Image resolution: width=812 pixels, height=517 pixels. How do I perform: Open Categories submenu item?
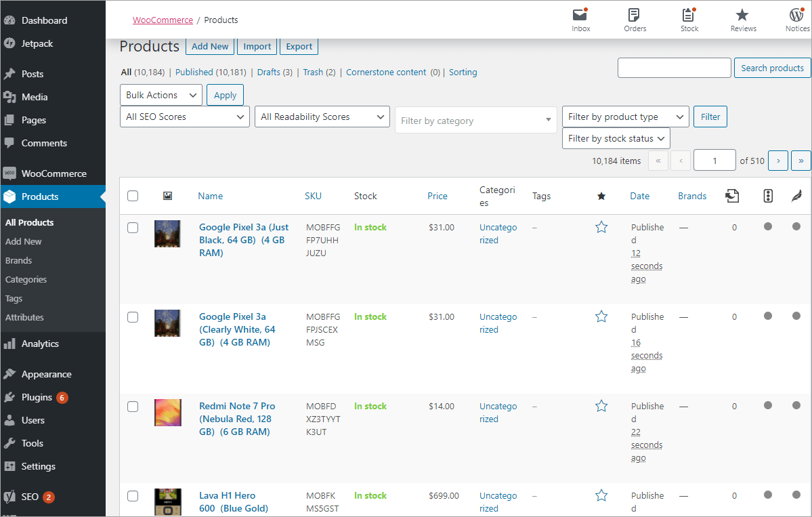tap(26, 280)
